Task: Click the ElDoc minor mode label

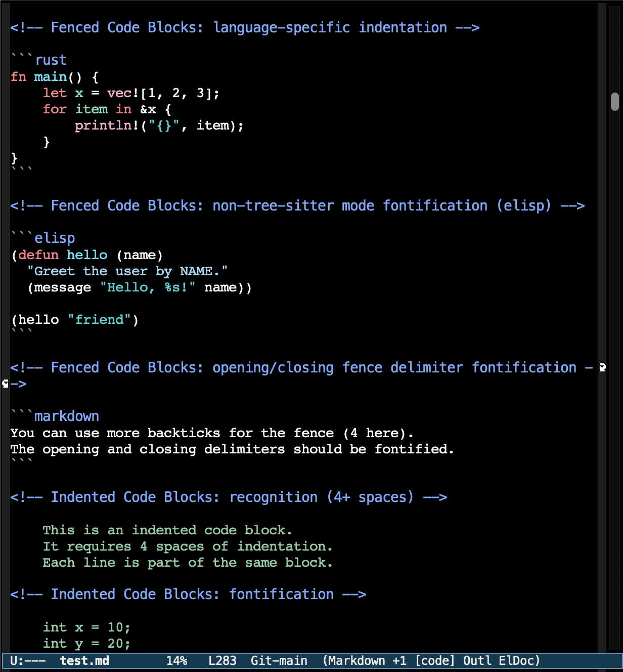Action: pos(516,661)
